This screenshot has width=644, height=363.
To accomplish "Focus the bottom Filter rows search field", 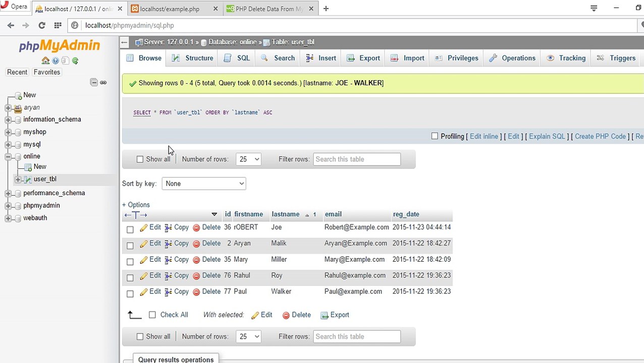I will click(x=357, y=337).
